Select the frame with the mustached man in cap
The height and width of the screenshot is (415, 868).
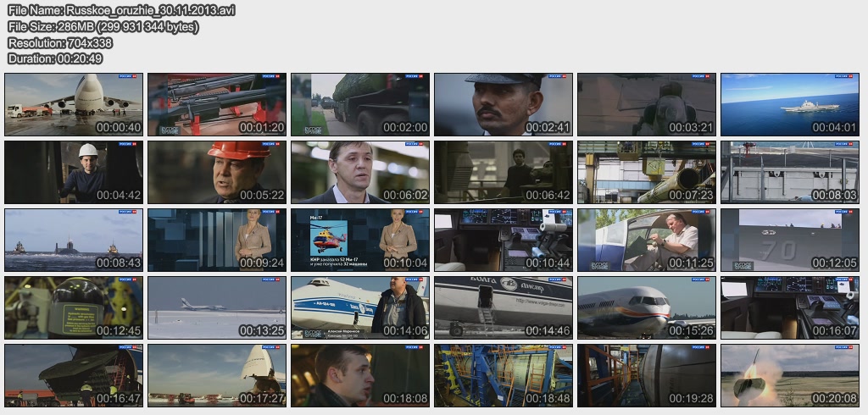tap(503, 104)
